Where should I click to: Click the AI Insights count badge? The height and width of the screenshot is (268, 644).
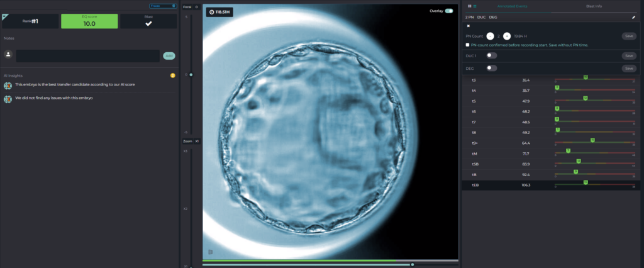172,75
